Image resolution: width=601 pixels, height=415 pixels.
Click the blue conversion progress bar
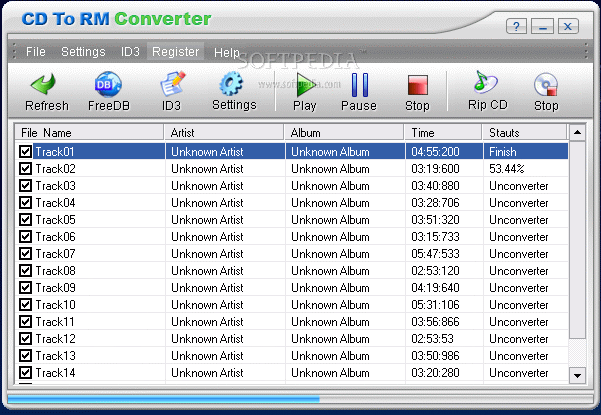(x=164, y=399)
